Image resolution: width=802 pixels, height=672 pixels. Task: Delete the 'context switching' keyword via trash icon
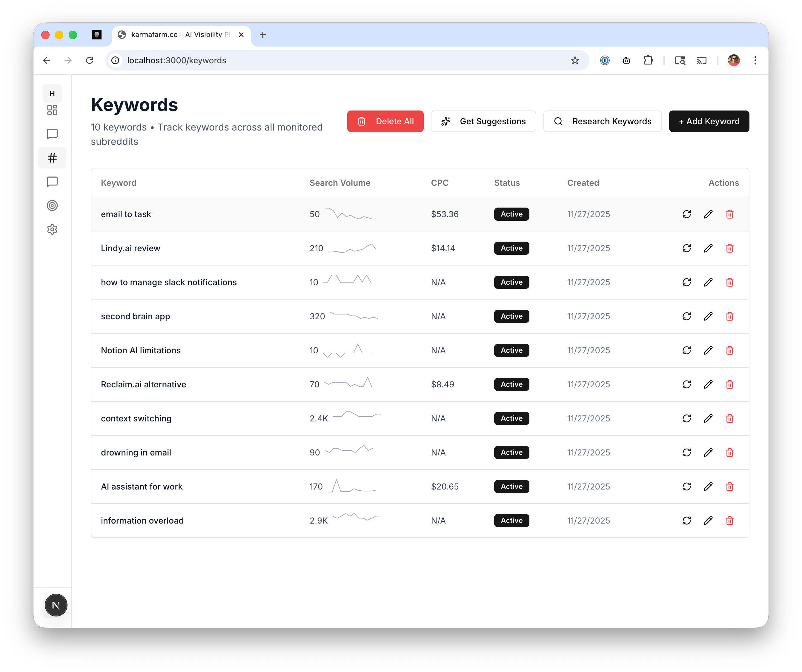729,418
